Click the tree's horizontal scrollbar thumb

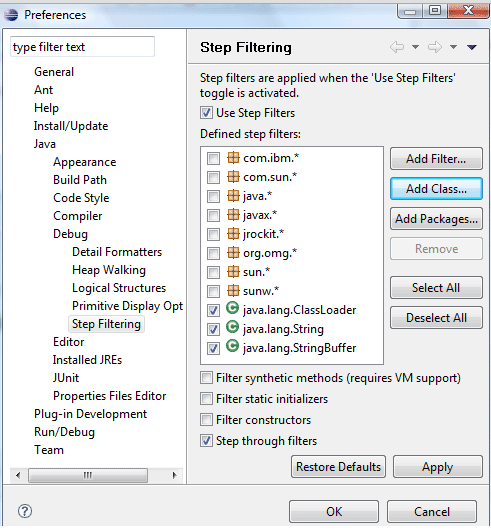coord(88,475)
